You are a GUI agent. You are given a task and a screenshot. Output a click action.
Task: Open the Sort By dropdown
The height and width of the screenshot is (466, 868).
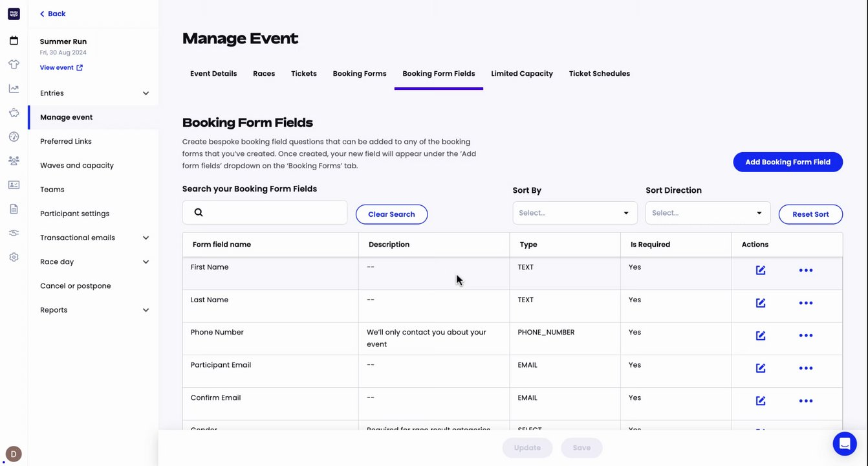(x=574, y=213)
